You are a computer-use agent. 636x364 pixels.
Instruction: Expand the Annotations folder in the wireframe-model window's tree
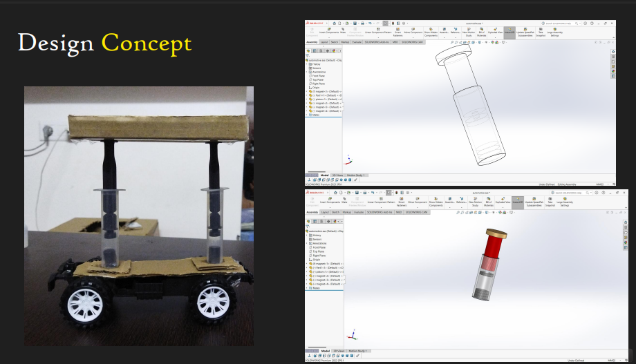[x=307, y=72]
